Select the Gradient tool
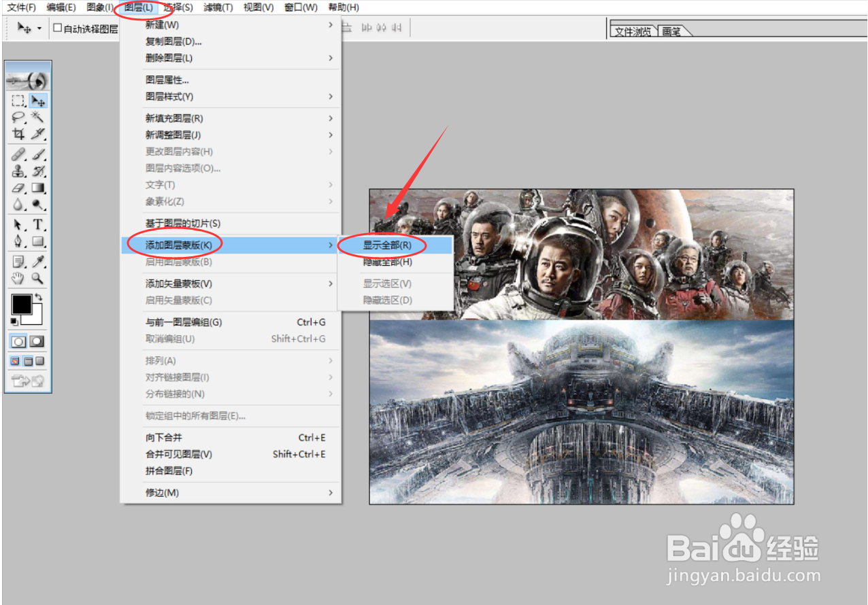The height and width of the screenshot is (605, 868). pos(38,188)
